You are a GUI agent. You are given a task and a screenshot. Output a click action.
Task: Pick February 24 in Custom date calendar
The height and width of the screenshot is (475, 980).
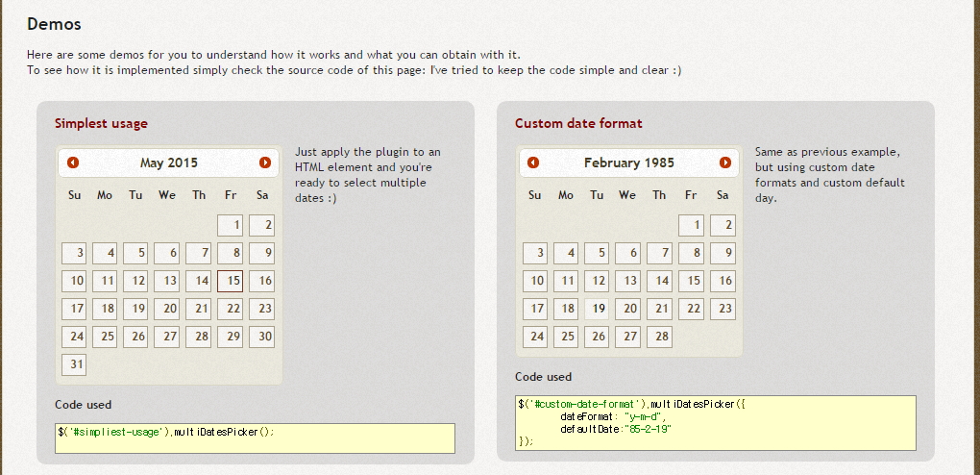pos(534,337)
